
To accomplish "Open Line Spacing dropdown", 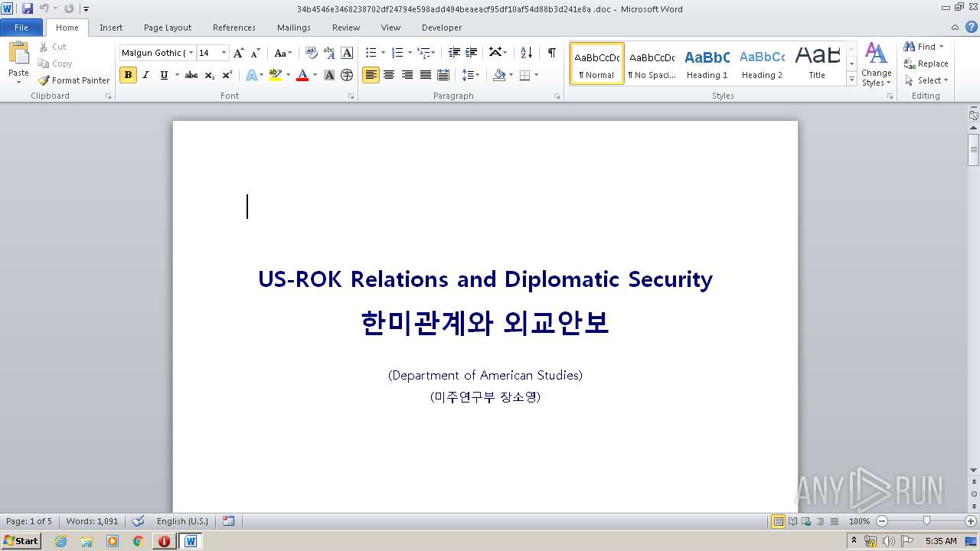I will coord(470,75).
